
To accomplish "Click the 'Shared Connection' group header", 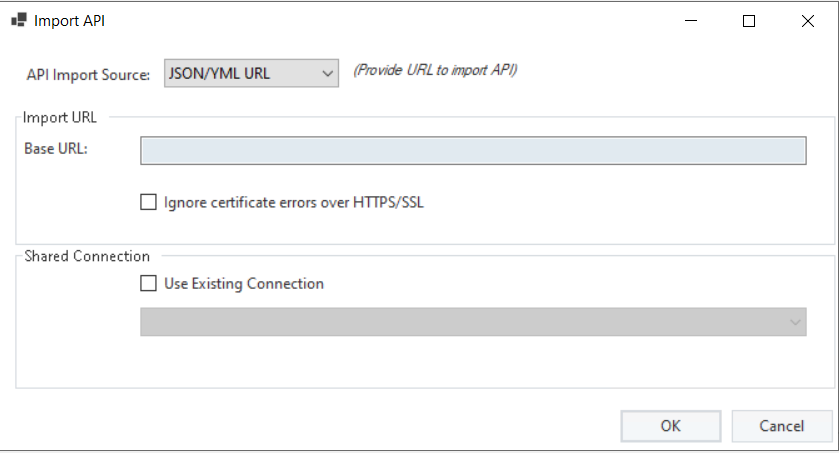I will click(x=87, y=256).
